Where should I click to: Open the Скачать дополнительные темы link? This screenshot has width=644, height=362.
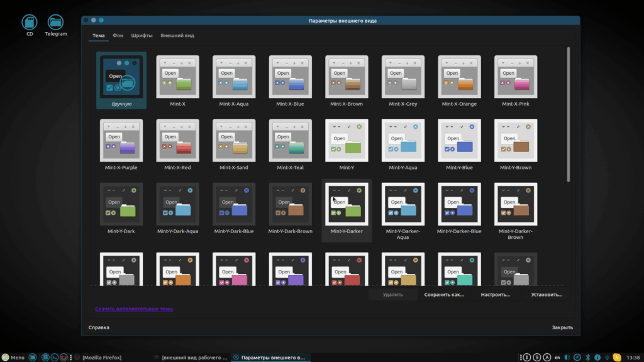(134, 309)
